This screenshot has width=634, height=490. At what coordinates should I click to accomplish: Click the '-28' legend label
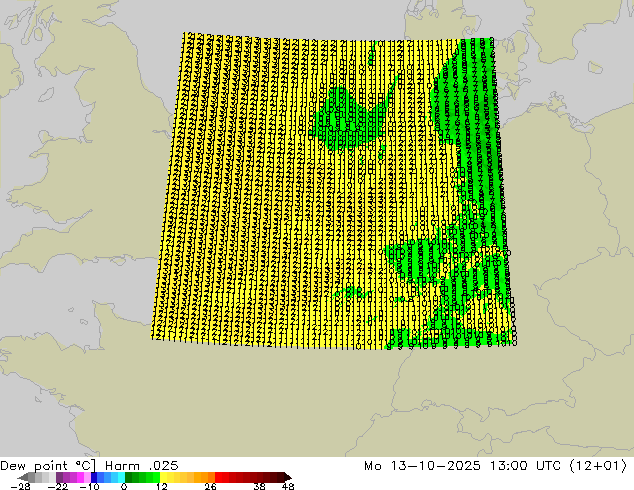[20, 486]
